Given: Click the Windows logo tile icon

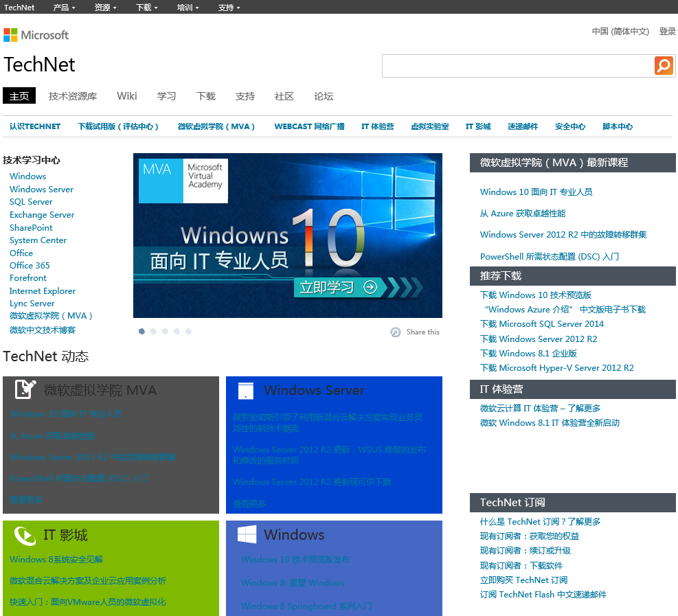Looking at the screenshot, I should pyautogui.click(x=247, y=534).
